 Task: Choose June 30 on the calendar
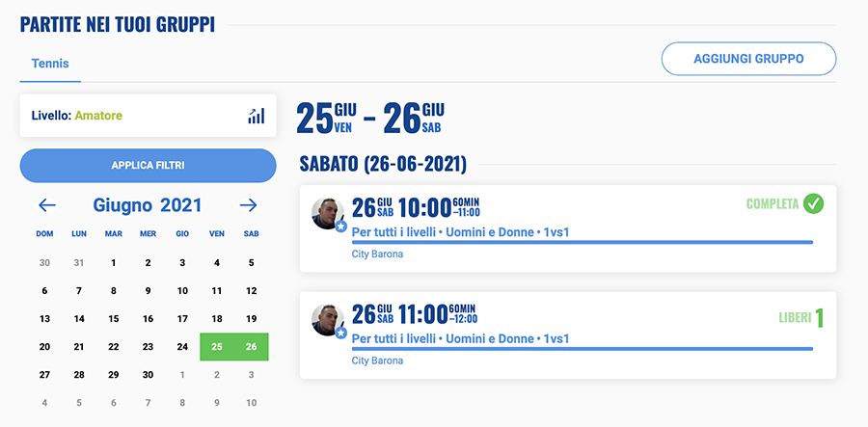point(148,375)
